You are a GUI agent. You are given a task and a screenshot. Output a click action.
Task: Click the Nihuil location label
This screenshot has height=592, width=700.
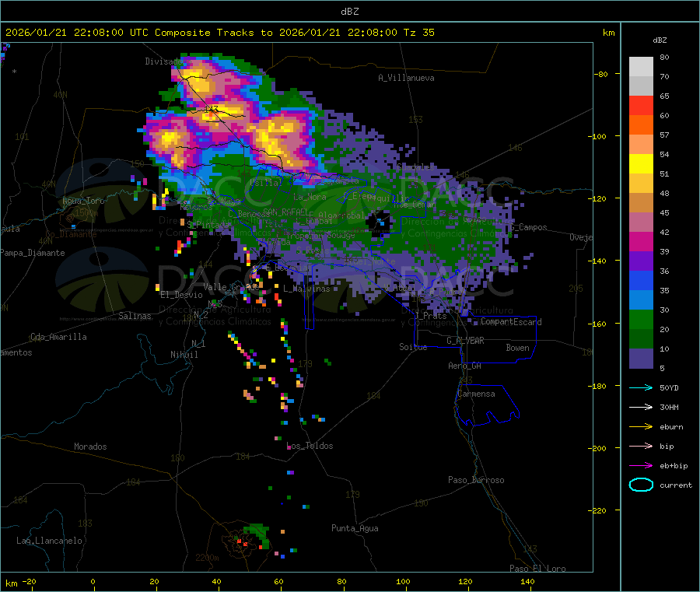tap(184, 355)
